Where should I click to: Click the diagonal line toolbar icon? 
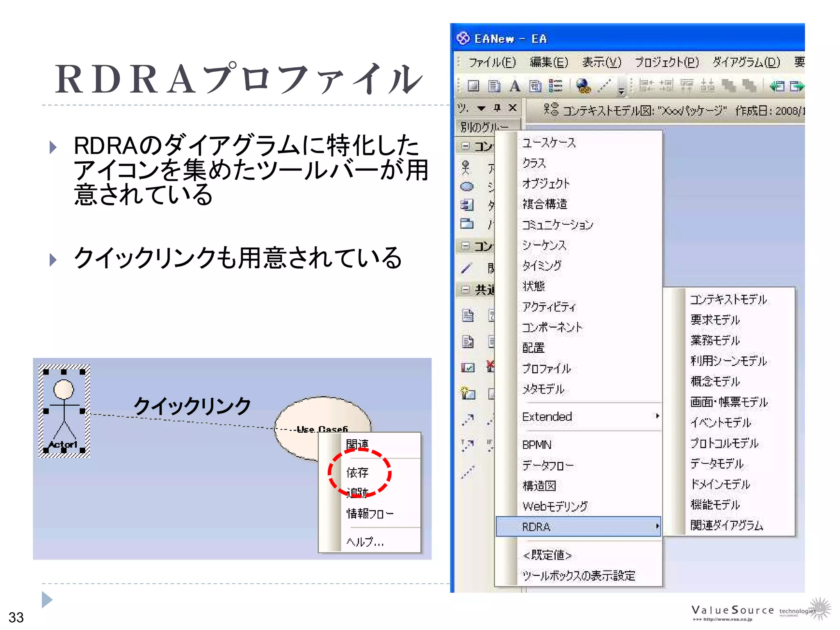[604, 86]
